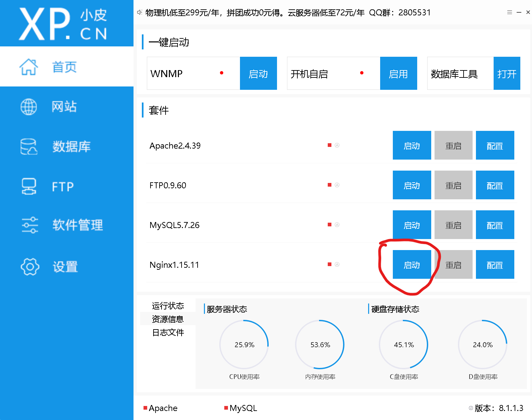Open 配置 for Nginx1.15.11
This screenshot has width=532, height=420.
point(495,264)
